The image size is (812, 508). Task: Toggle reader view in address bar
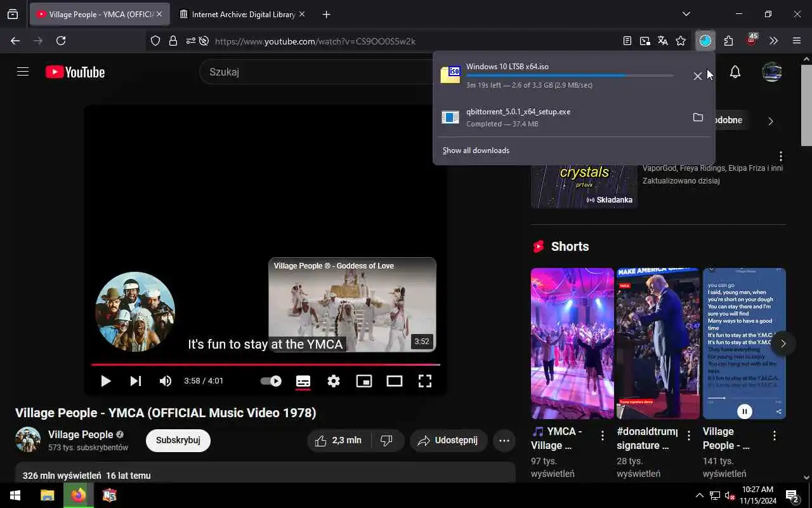(627, 41)
